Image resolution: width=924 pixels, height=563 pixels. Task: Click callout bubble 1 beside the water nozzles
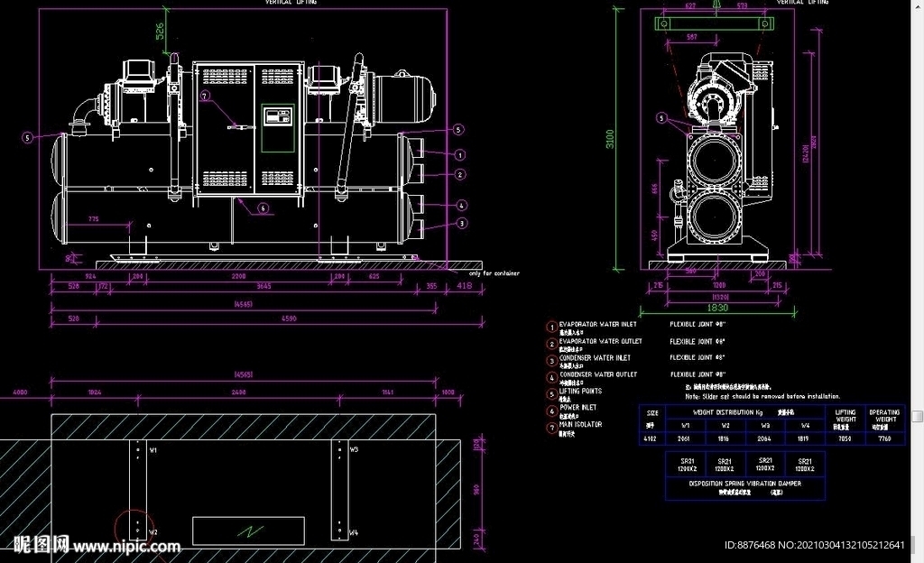(460, 155)
